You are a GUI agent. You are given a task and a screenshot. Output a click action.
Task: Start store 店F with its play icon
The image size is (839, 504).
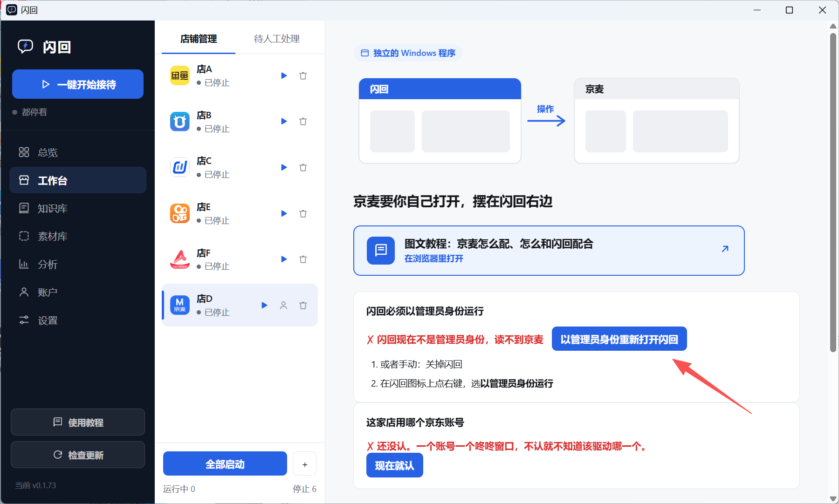click(x=284, y=259)
